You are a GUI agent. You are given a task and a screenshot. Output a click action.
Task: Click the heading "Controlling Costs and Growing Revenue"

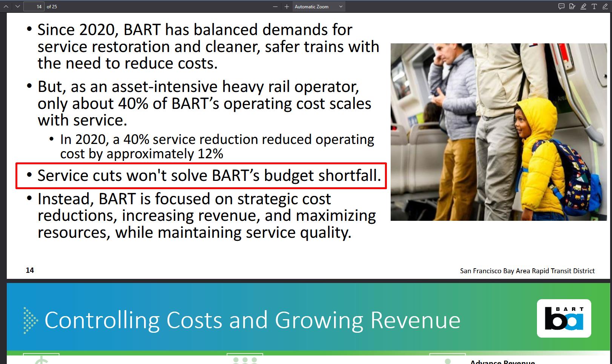click(252, 320)
